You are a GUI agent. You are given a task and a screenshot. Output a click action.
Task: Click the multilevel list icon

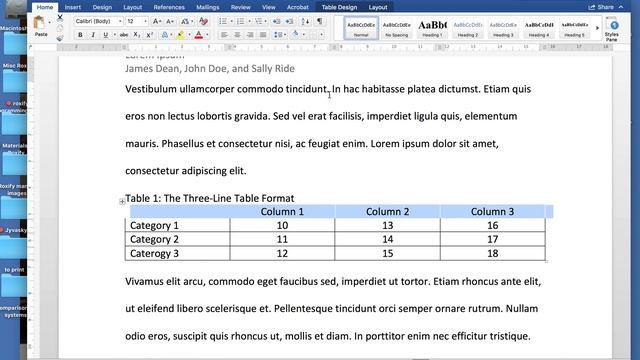258,21
